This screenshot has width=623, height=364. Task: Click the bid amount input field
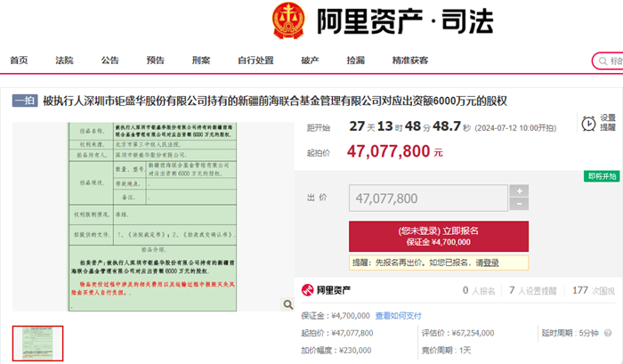428,198
